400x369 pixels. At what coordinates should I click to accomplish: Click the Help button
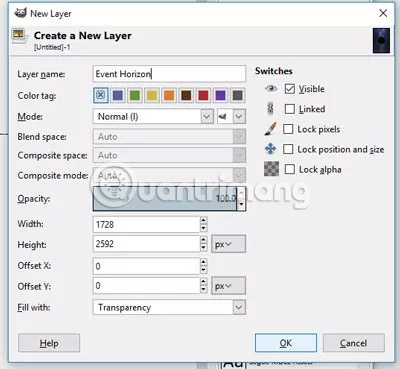coord(49,343)
